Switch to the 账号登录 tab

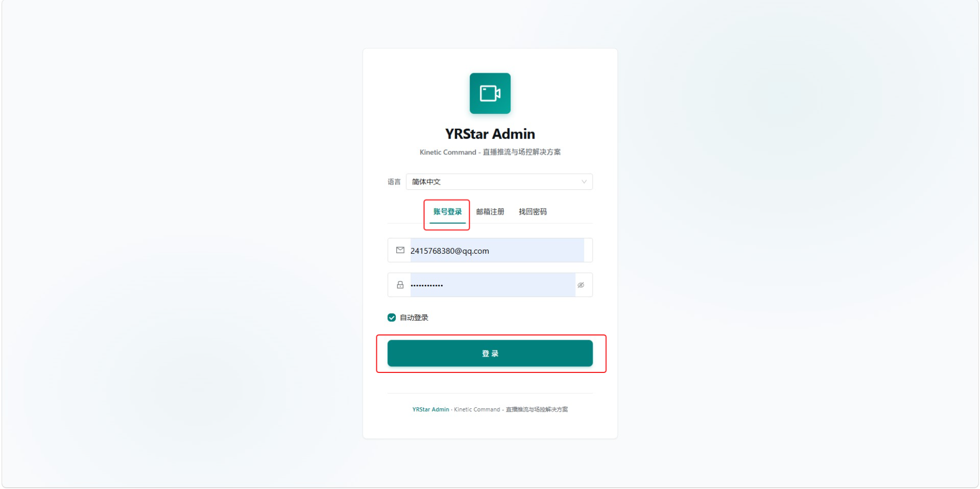click(x=448, y=212)
